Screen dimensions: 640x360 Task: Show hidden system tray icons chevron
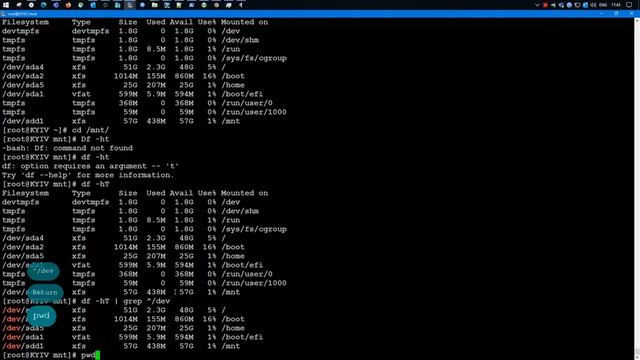537,5
